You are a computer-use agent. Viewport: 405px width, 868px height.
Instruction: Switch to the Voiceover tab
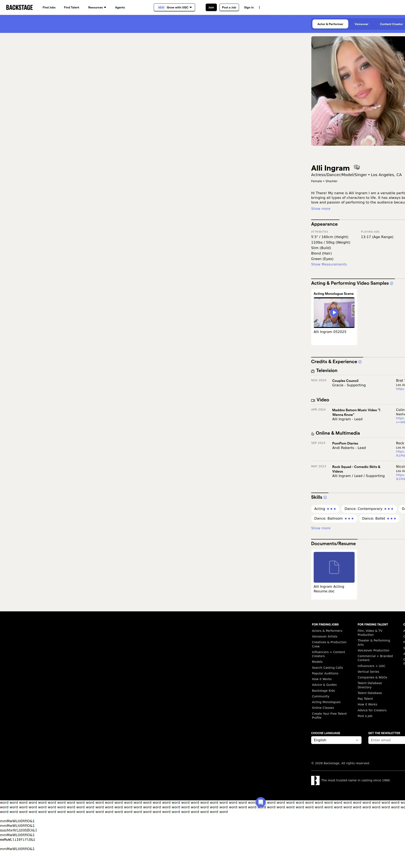(361, 24)
